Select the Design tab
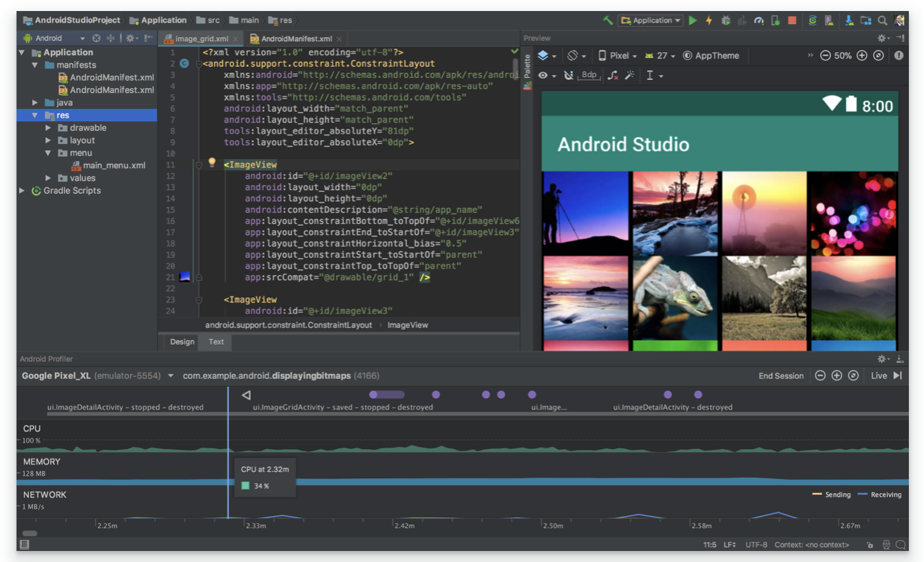924x562 pixels. point(182,342)
